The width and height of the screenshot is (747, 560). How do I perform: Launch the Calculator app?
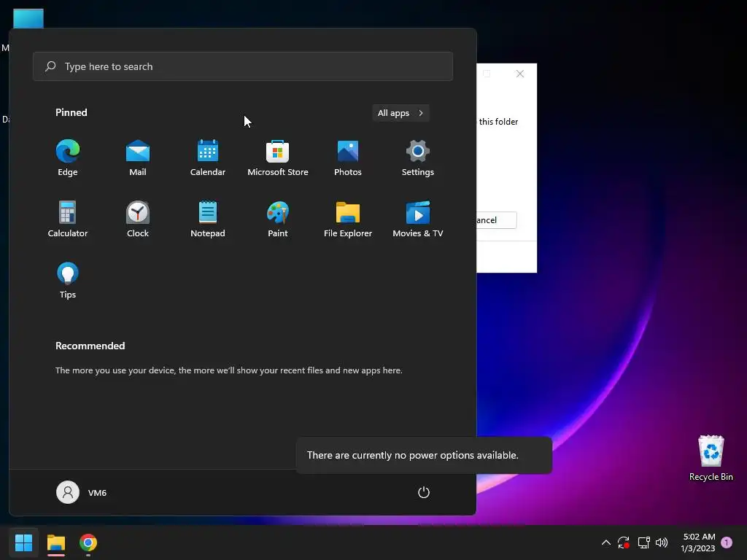(68, 219)
